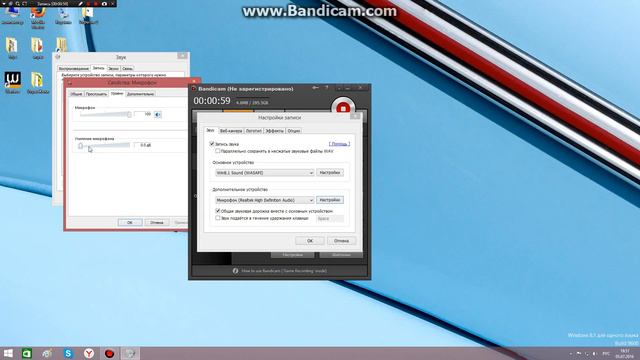Close the recording settings dialog
This screenshot has height=360, width=640.
(356, 117)
